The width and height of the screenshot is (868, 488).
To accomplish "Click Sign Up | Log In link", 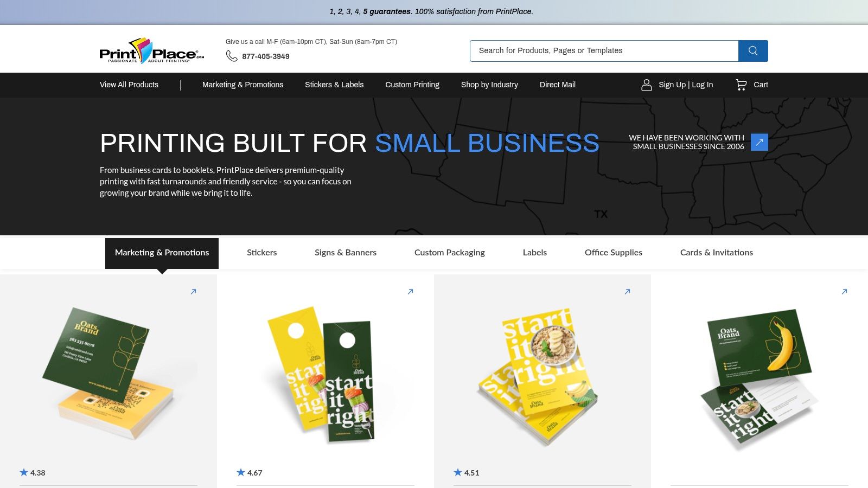I will pyautogui.click(x=686, y=85).
